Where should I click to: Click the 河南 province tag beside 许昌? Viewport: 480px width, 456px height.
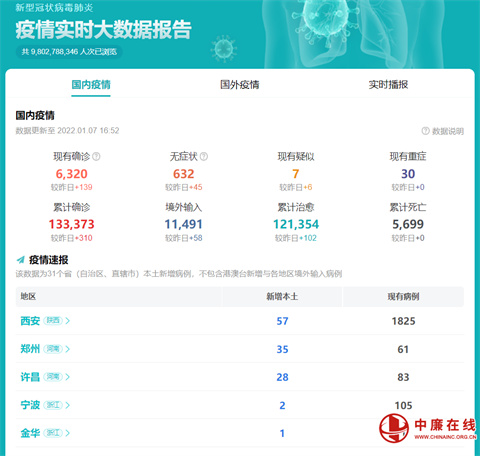[x=53, y=377]
